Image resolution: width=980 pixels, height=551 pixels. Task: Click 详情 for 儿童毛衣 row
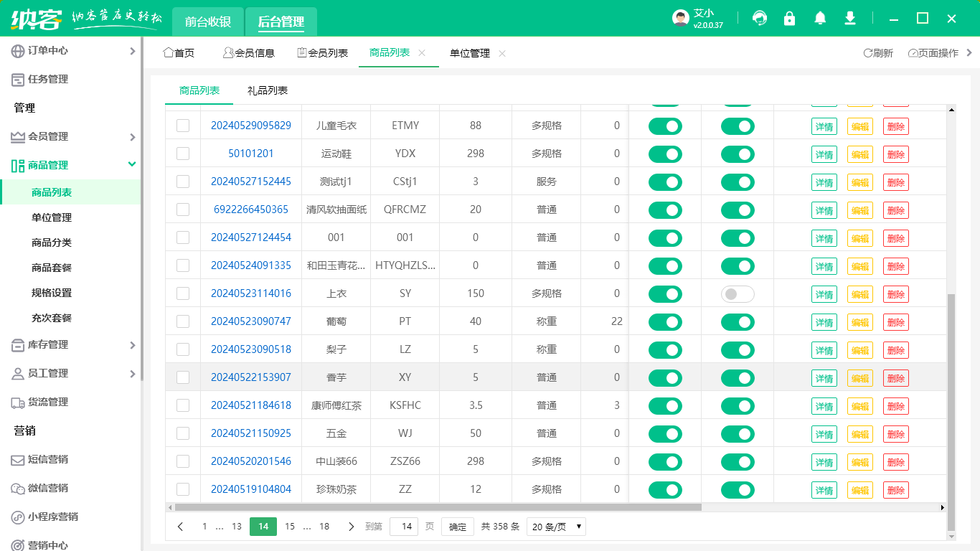(824, 127)
